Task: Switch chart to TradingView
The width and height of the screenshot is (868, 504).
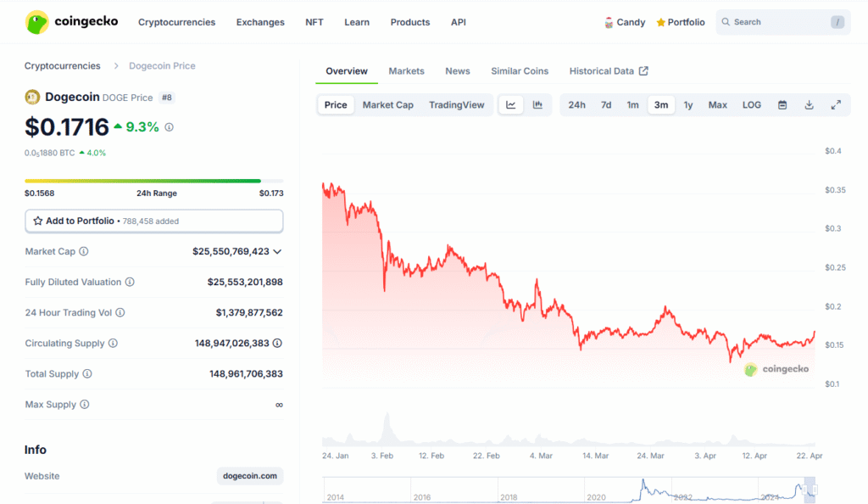Action: (x=457, y=104)
